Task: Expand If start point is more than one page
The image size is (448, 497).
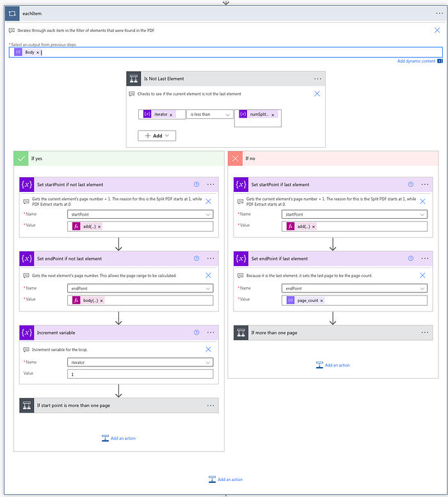Action: 119,406
